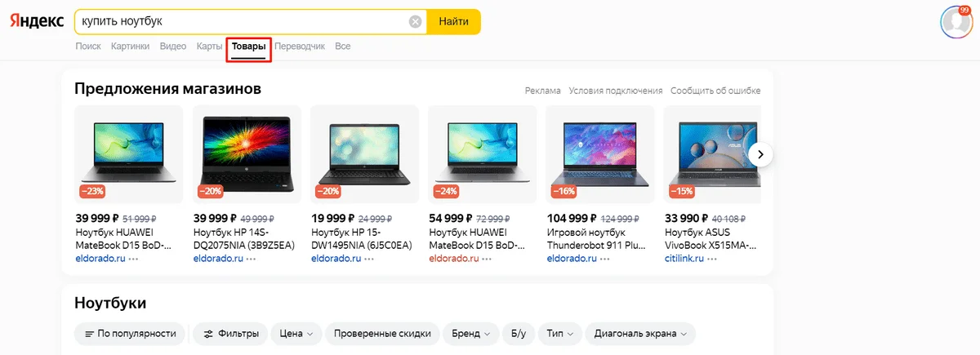Screen dimensions: 980x355
Task: Click the Яндекс logo
Action: pyautogui.click(x=37, y=22)
